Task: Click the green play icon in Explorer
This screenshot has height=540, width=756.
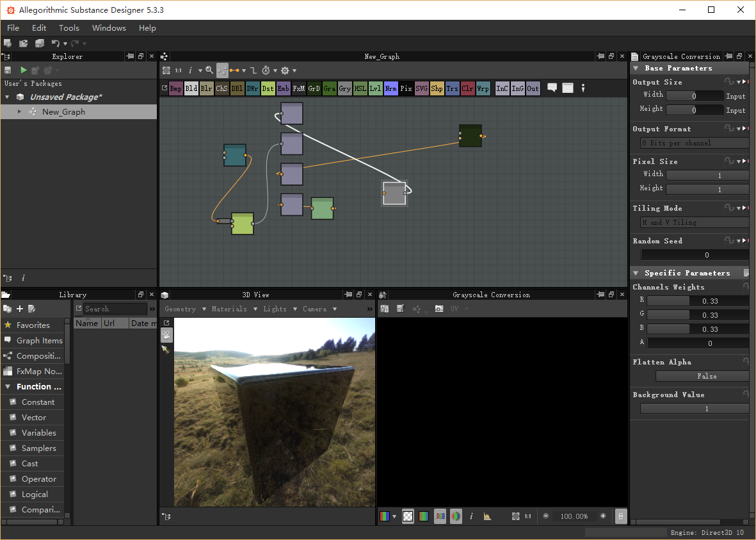Action: tap(24, 70)
